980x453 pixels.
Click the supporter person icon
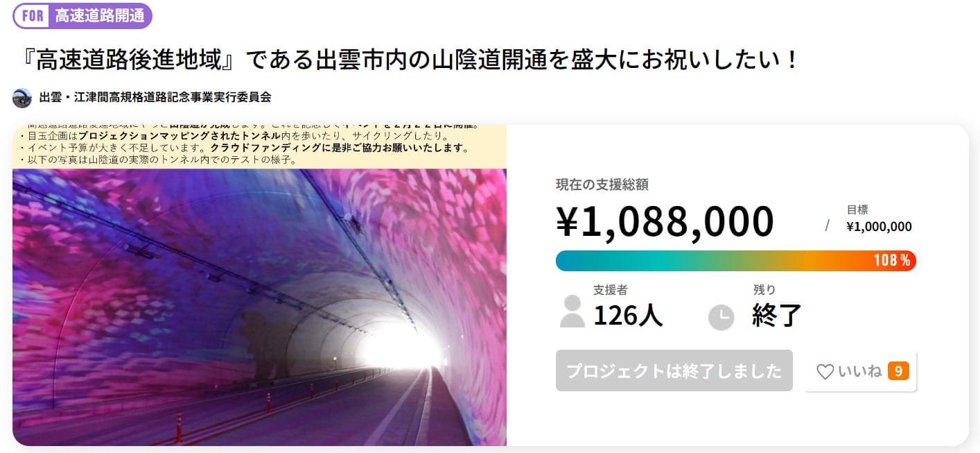click(x=572, y=311)
